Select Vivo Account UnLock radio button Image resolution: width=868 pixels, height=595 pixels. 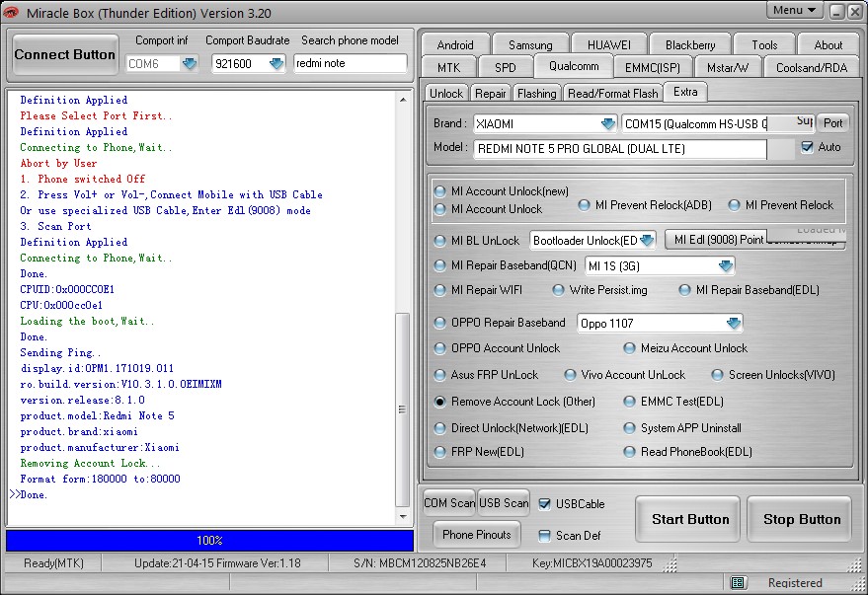tap(570, 375)
